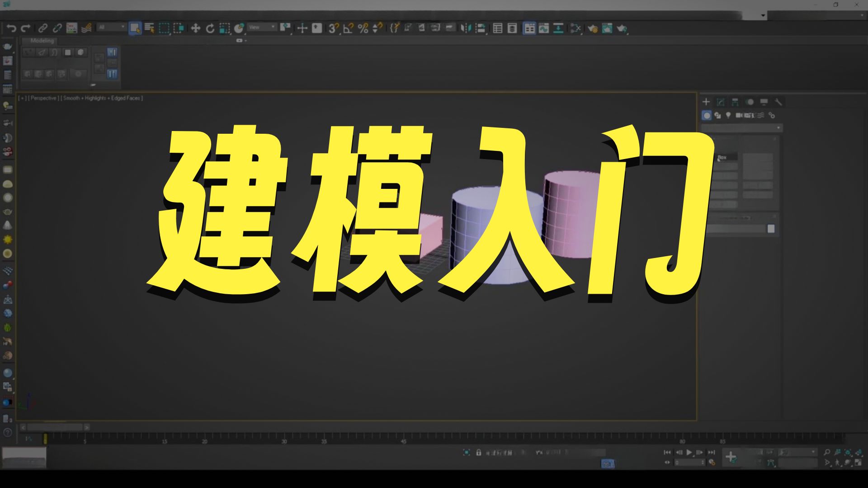Viewport: 868px width, 488px height.
Task: Click the current frame number field
Action: tap(689, 463)
